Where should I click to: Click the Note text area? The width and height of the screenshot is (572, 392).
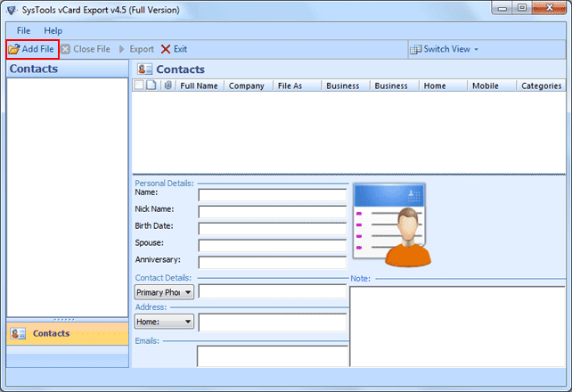pyautogui.click(x=457, y=327)
